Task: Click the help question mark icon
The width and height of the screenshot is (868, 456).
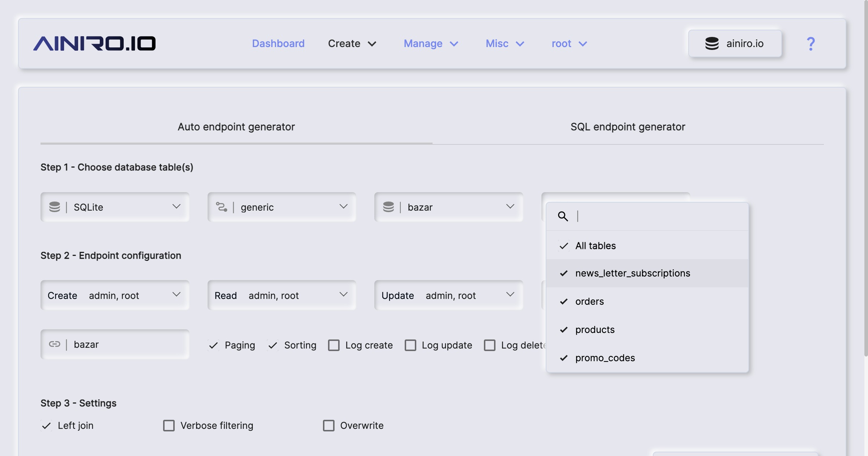Action: pos(811,43)
